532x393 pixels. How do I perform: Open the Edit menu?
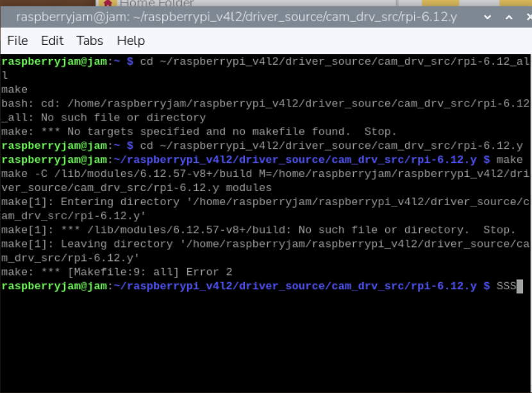pos(52,41)
